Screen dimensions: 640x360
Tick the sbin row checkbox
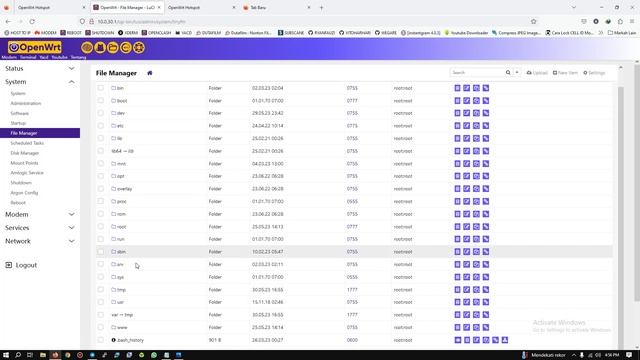click(x=100, y=251)
